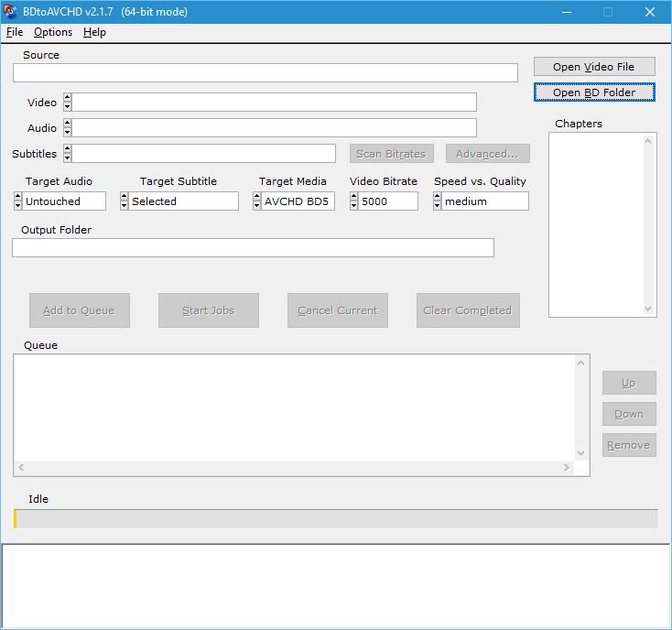Click the BDtoAVCHD app icon in title bar
The height and width of the screenshot is (630, 672).
pos(10,12)
